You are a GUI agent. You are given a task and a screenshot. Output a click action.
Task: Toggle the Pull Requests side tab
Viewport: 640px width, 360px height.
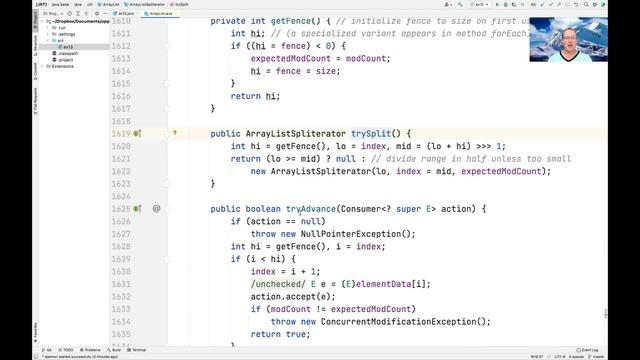(36, 101)
